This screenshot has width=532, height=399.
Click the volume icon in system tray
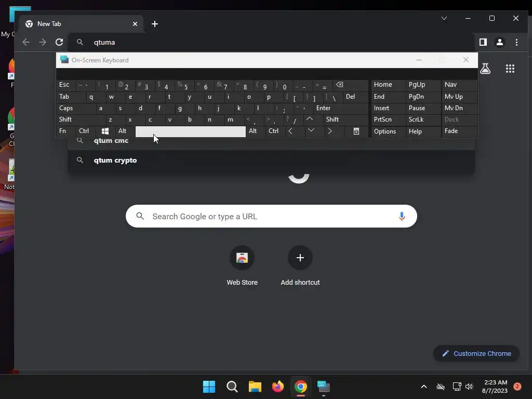coord(469,387)
